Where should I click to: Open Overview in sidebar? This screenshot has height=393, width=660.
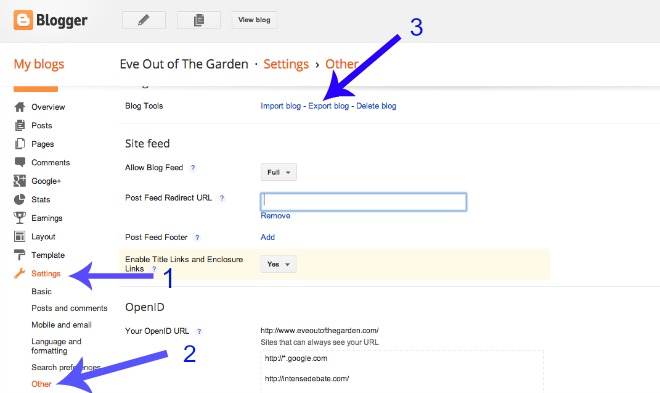pyautogui.click(x=48, y=107)
